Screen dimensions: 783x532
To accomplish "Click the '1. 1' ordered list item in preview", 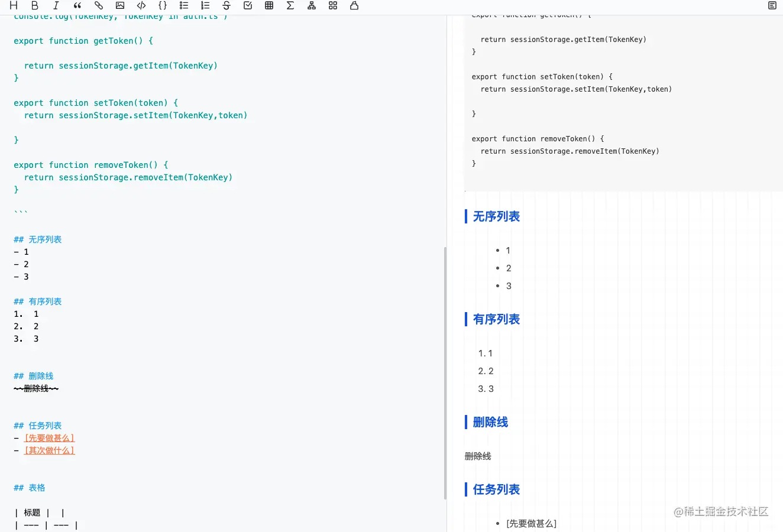I will pos(486,353).
